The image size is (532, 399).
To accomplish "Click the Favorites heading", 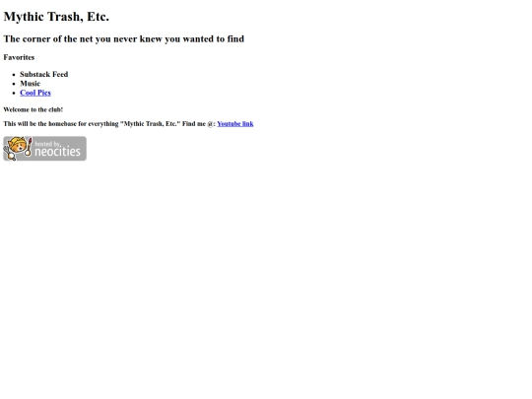I will (19, 57).
